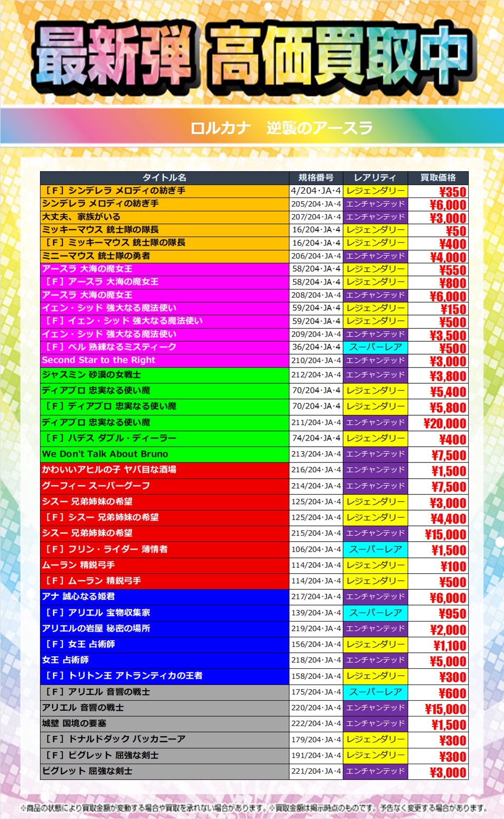
Task: Click the footer disclaimer about 買取金額
Action: click(x=254, y=808)
